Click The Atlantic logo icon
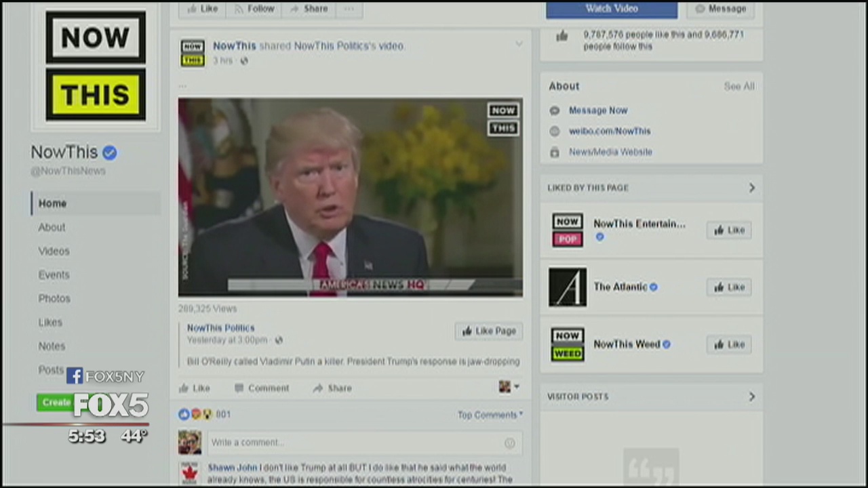868x488 pixels. click(x=567, y=287)
